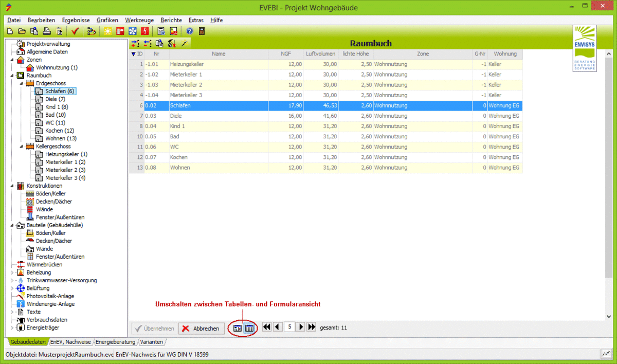Click the add row icon above table
617x364 pixels.
click(135, 44)
